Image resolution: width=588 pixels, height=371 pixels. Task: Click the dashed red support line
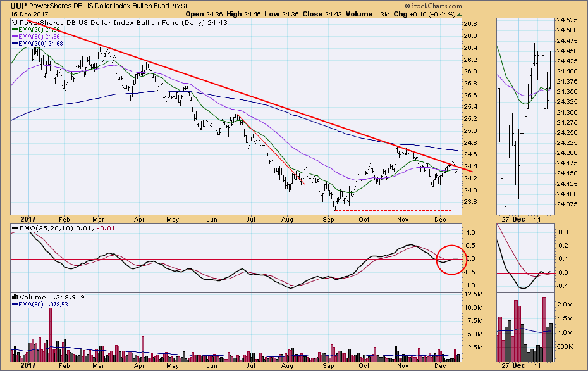pyautogui.click(x=393, y=211)
